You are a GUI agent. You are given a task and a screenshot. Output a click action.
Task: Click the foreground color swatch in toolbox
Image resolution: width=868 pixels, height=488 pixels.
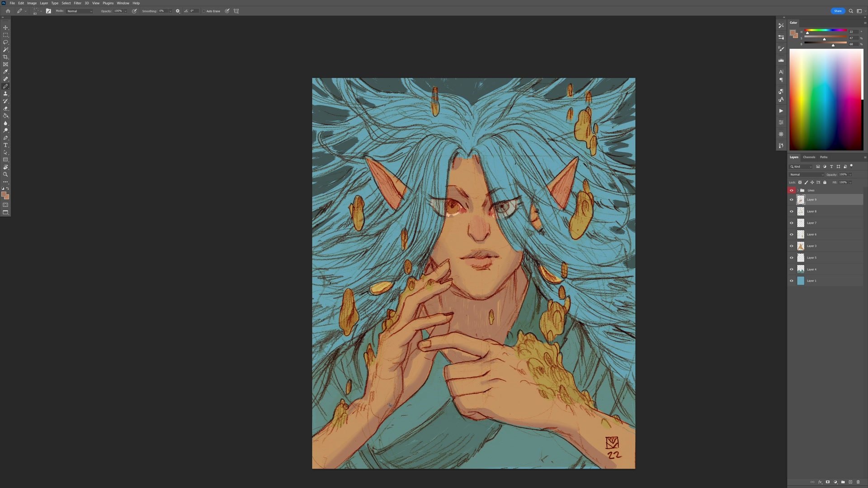point(4,194)
